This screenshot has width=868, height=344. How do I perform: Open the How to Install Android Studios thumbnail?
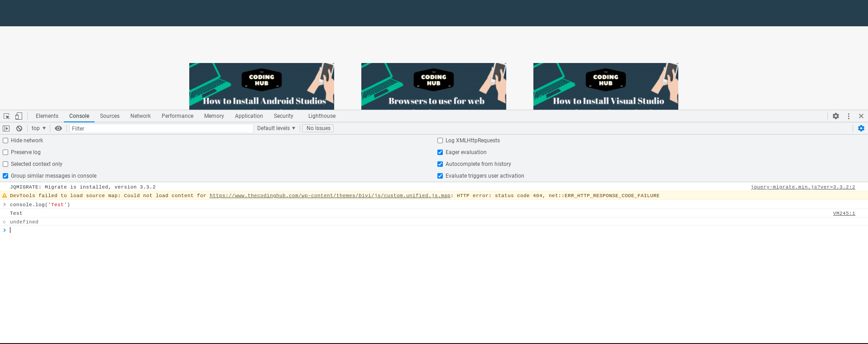262,86
